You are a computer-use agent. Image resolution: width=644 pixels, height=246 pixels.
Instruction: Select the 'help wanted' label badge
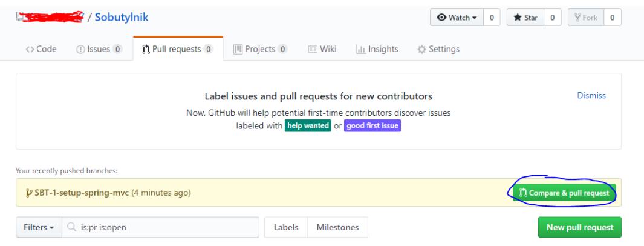pos(308,126)
